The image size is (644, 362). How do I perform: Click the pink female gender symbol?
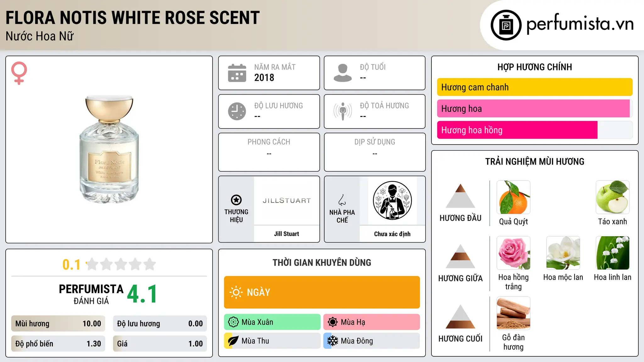point(19,73)
